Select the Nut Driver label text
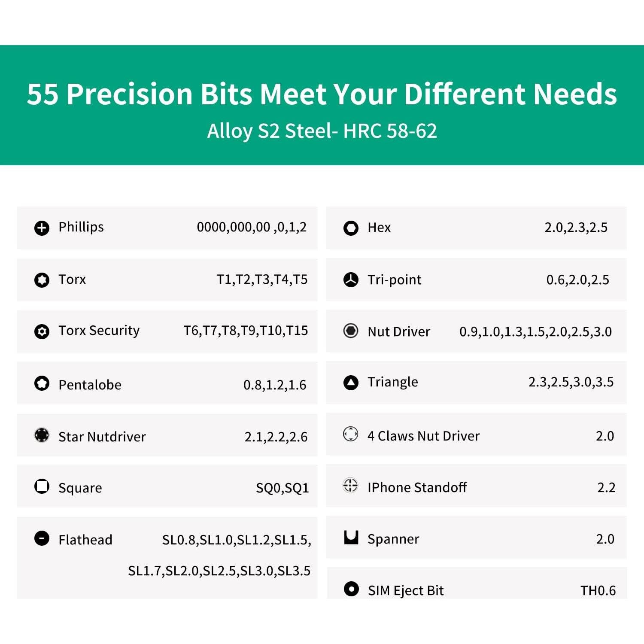Screen dimensions: 644x644 (x=399, y=331)
